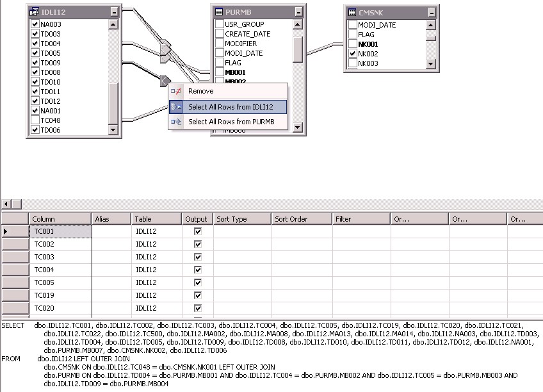Check the CREATE_DATE column in PURMB

point(219,33)
